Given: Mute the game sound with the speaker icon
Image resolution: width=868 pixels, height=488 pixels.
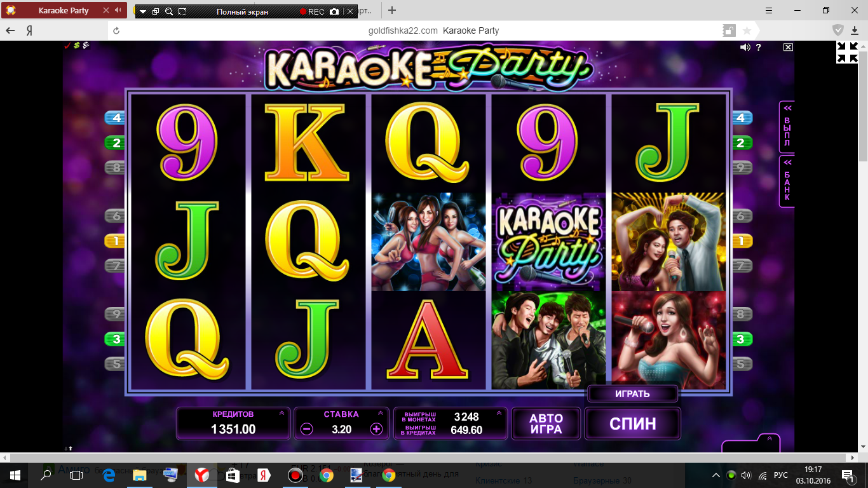Looking at the screenshot, I should click(745, 47).
